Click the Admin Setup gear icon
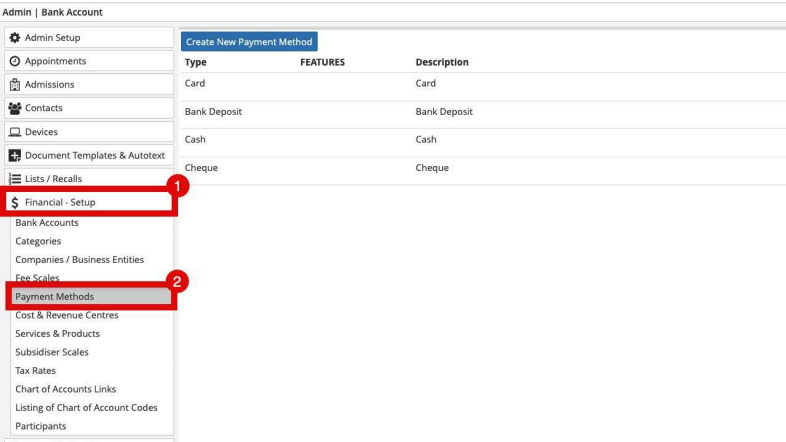786x442 pixels. point(15,38)
